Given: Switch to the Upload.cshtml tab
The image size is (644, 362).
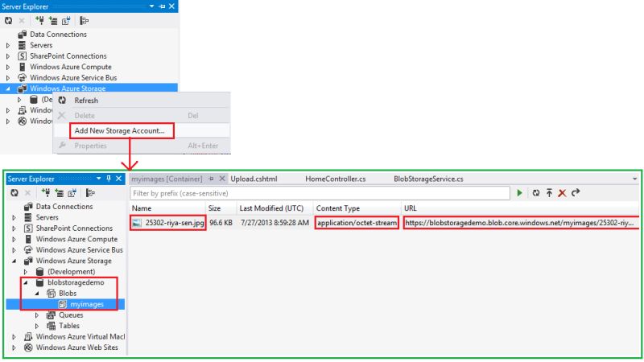Looking at the screenshot, I should (254, 179).
